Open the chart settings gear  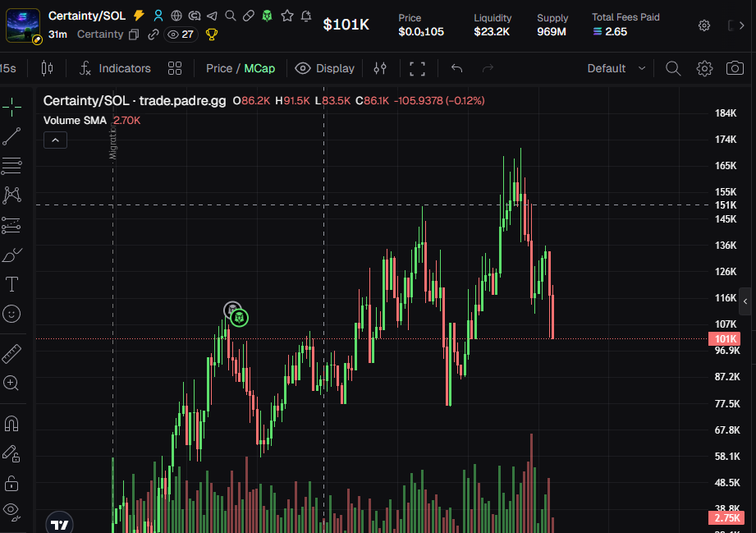tap(704, 68)
